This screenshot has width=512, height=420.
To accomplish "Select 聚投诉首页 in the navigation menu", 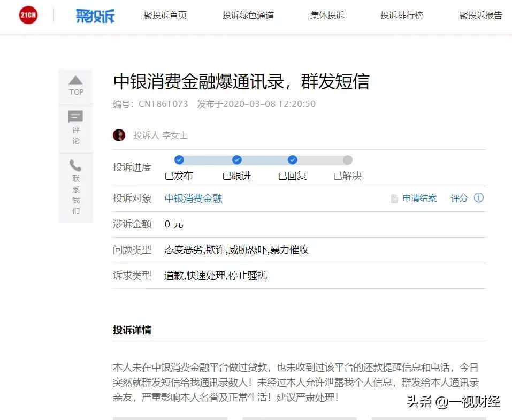I will point(165,16).
